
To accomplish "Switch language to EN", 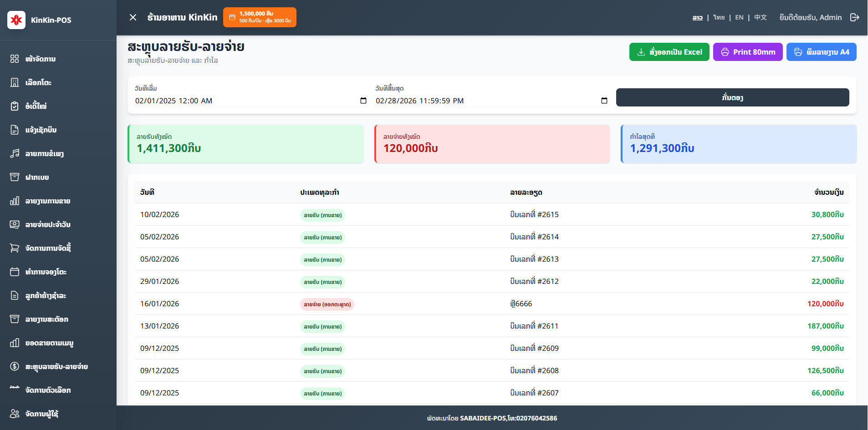I will point(739,17).
